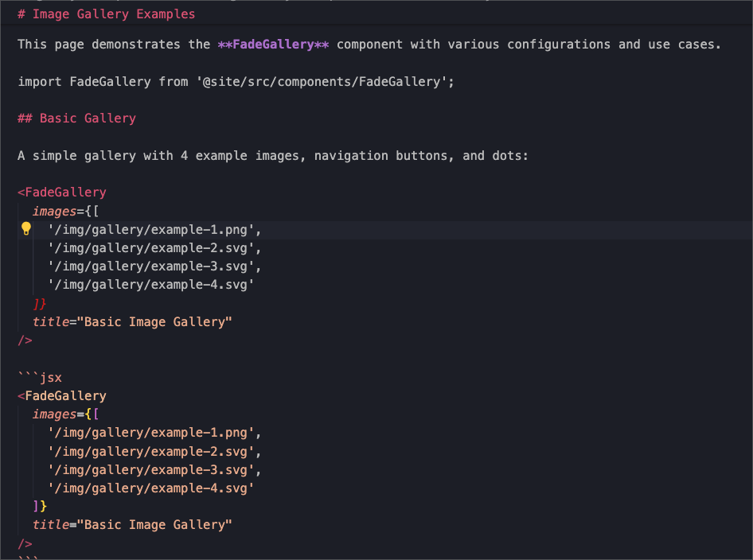Click the first title="Basic Image Gallery" attribute
Screen dimensions: 753x560
click(x=132, y=322)
